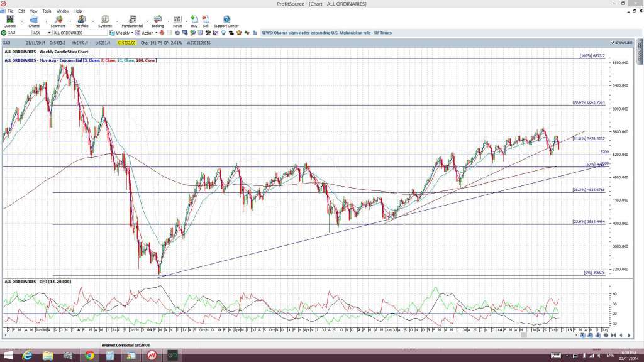
Task: Step the chart right with the forward arrow
Action: pos(629,336)
